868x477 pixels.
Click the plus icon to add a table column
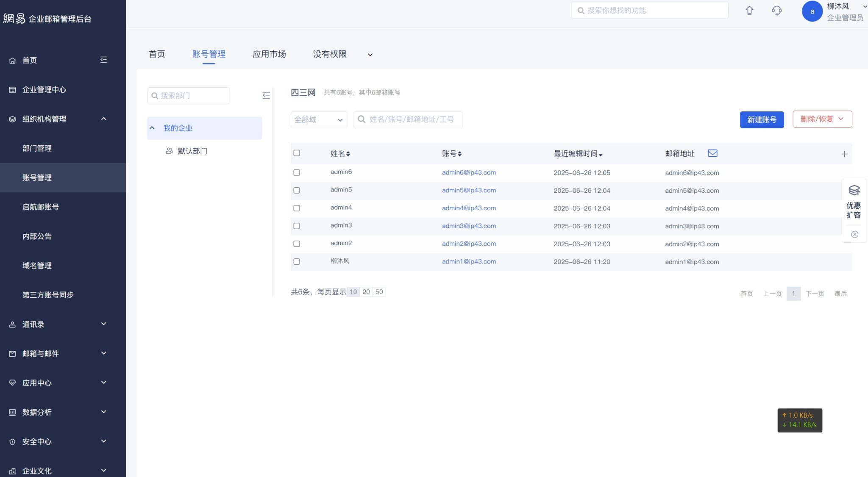click(845, 153)
